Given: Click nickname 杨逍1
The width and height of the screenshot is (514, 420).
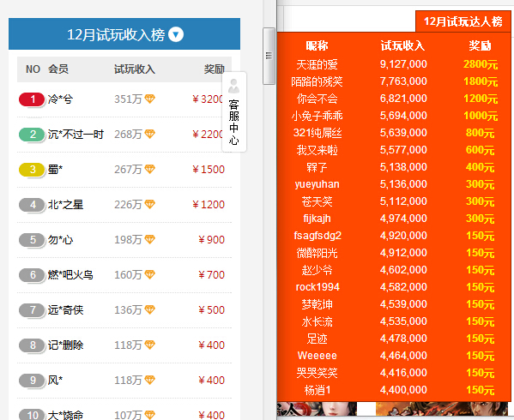Looking at the screenshot, I should [317, 390].
